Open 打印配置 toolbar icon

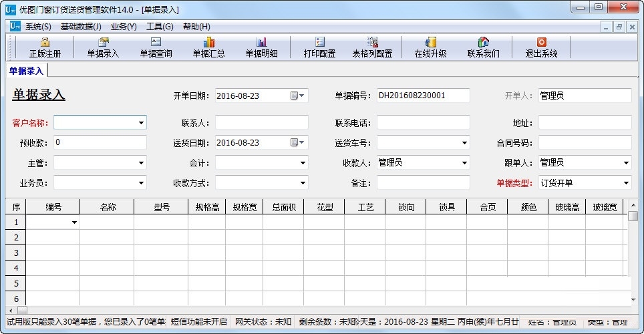tap(320, 42)
